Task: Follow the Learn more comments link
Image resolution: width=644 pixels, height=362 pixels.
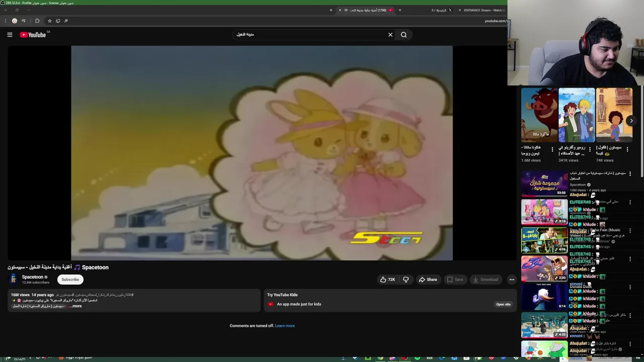Action: pyautogui.click(x=285, y=326)
